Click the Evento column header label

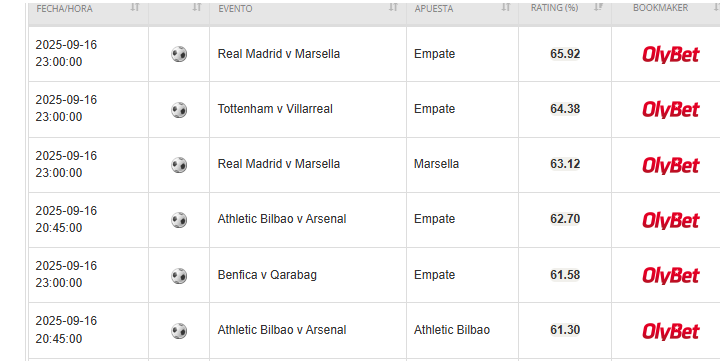coord(235,9)
